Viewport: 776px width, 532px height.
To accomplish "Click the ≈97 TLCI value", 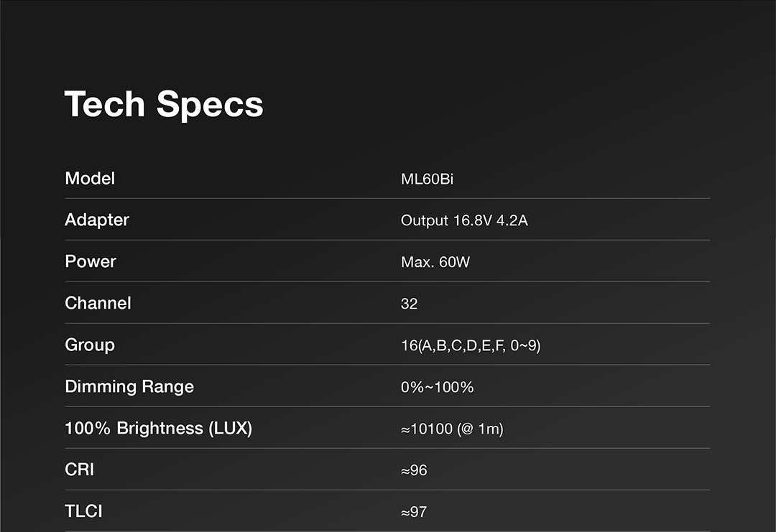I will click(x=414, y=512).
